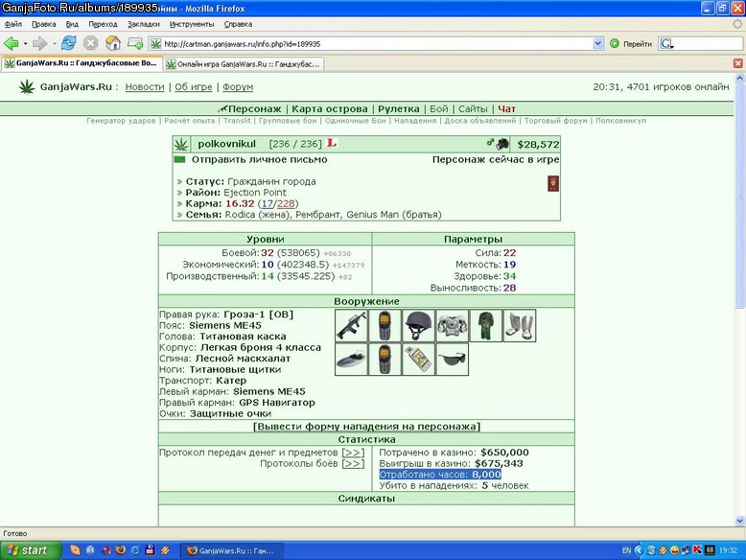Click the GanjaWars cannabis leaf logo
The image size is (746, 560).
(x=27, y=86)
